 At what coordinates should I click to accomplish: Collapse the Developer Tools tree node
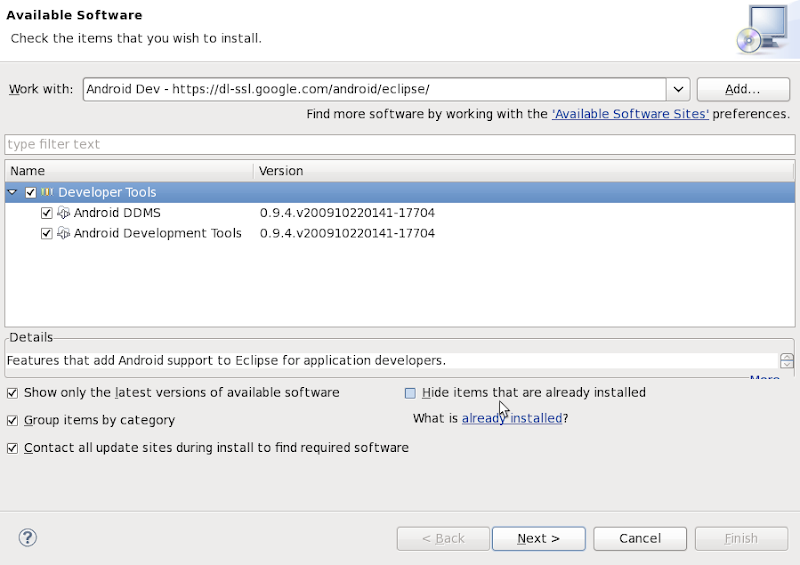click(x=13, y=192)
